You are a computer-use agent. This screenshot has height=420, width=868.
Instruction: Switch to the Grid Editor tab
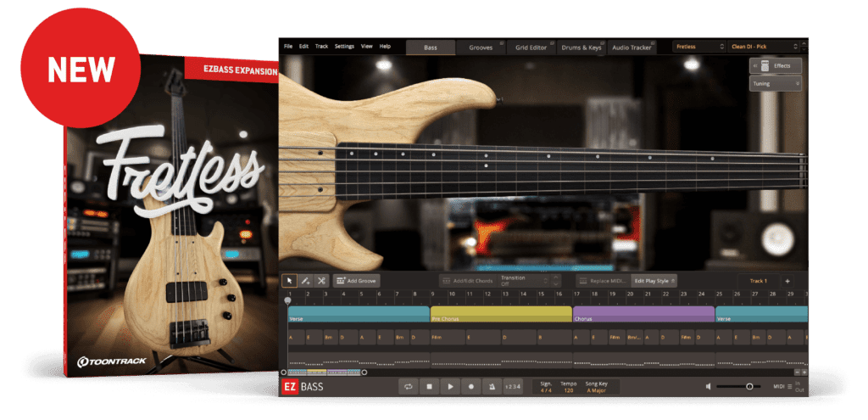click(x=531, y=48)
